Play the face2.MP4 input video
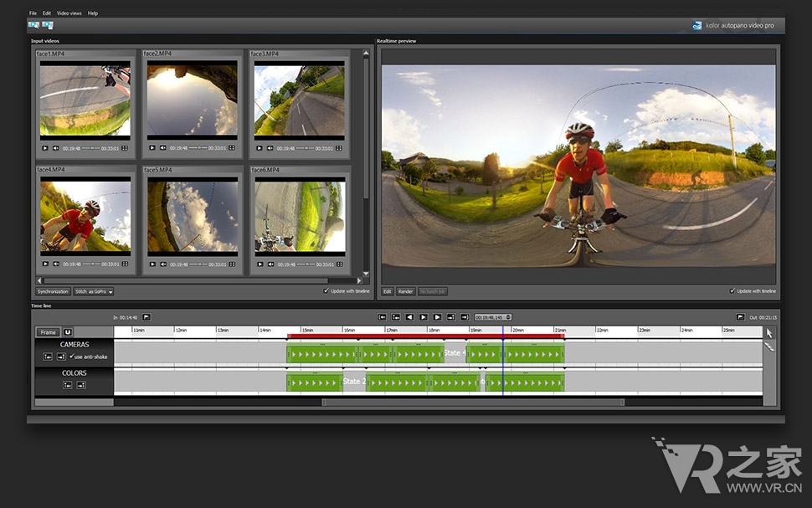The width and height of the screenshot is (812, 508). pyautogui.click(x=152, y=147)
